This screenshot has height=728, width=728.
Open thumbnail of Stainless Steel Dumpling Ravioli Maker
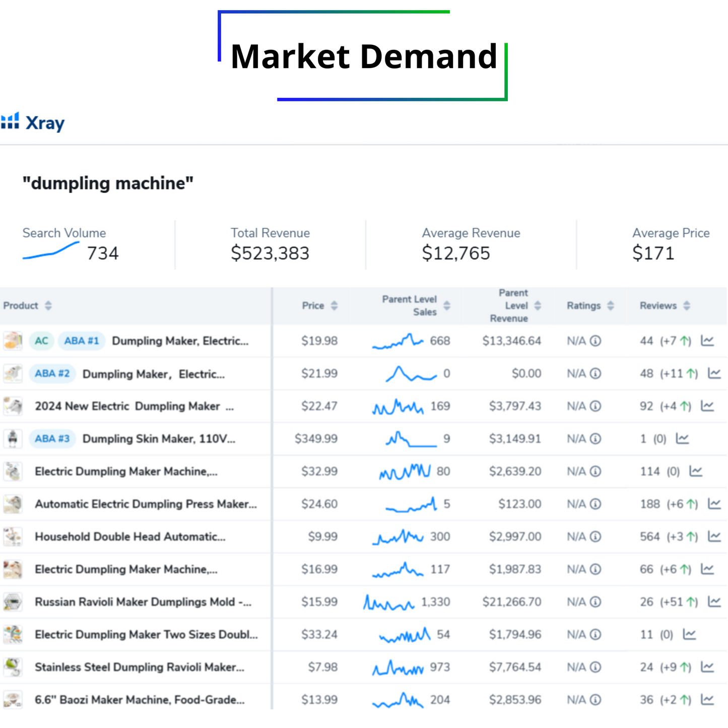coord(13,667)
